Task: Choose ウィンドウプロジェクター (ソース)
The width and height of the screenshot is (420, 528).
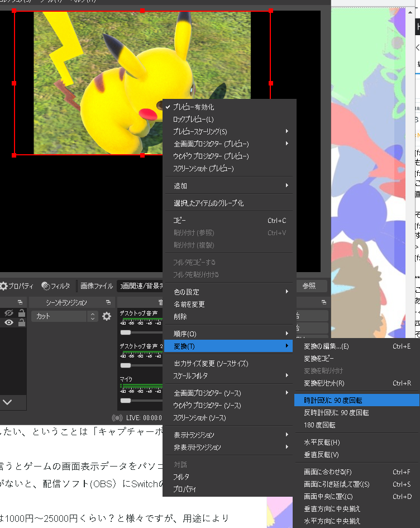Action: click(x=228, y=406)
